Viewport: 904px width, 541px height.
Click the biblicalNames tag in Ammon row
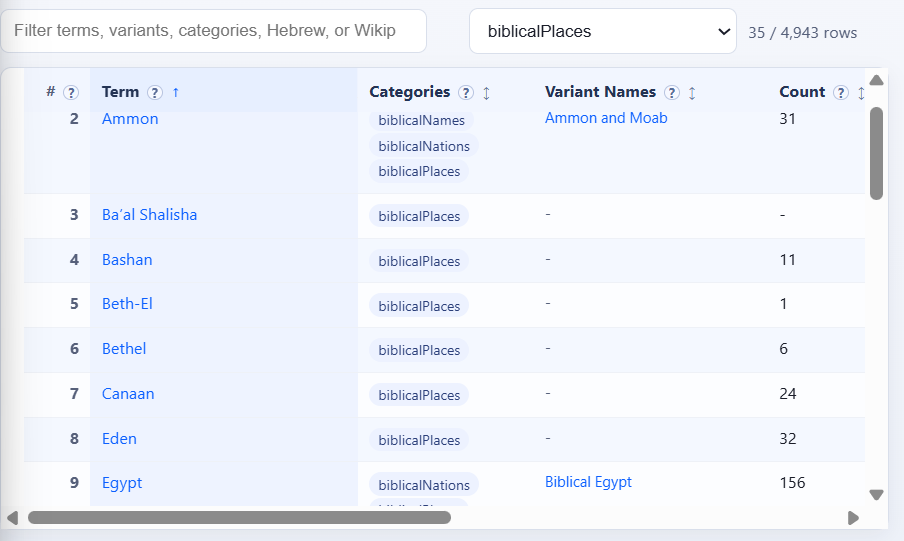pyautogui.click(x=421, y=120)
